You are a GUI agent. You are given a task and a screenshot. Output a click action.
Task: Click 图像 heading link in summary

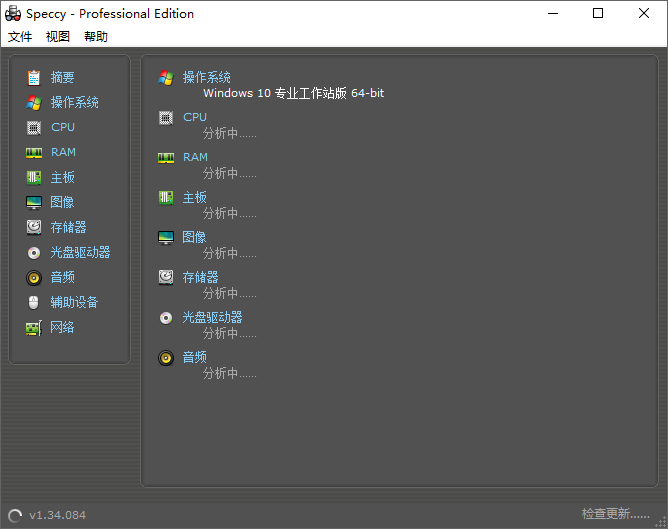pos(194,237)
